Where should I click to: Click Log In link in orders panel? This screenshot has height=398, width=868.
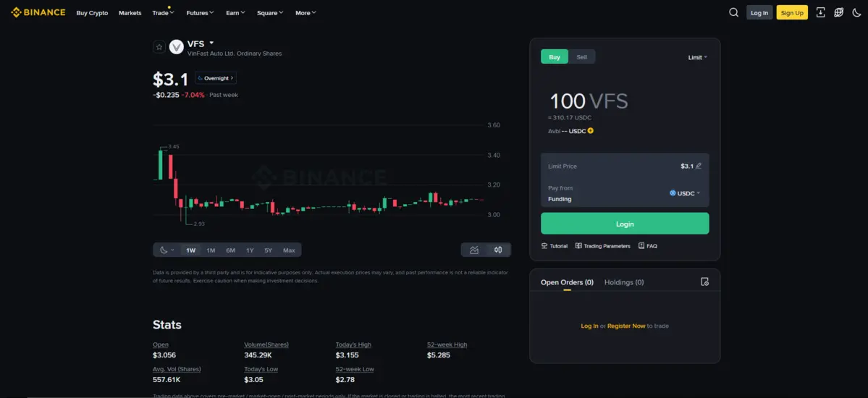589,326
